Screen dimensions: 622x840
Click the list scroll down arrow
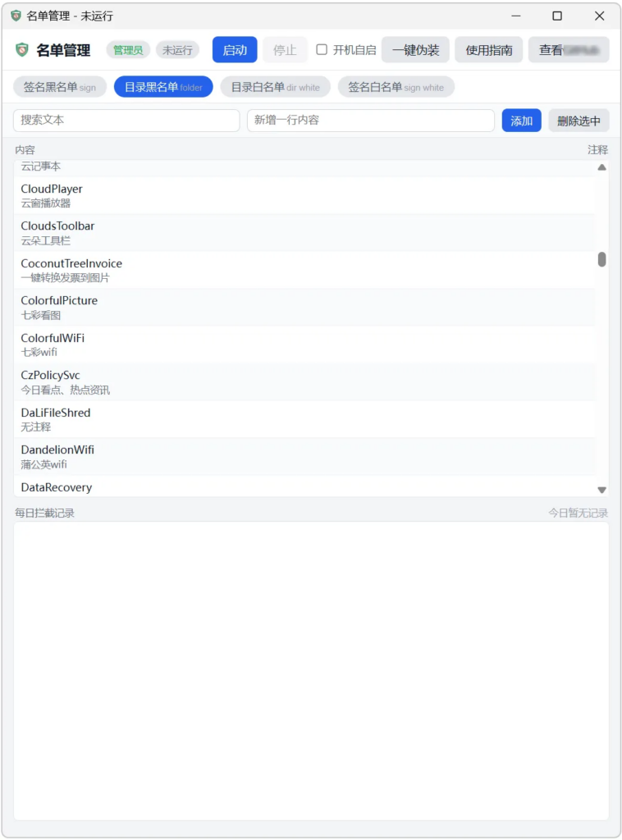pos(601,490)
